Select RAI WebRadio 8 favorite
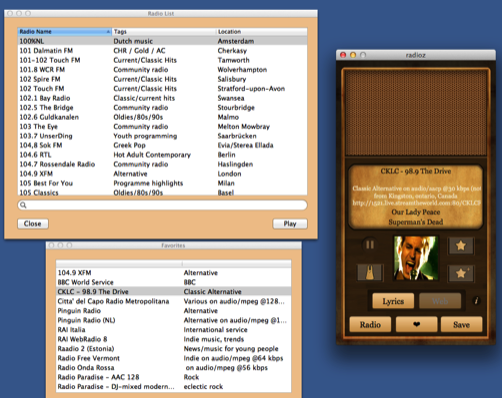The image size is (502, 398). click(173, 339)
